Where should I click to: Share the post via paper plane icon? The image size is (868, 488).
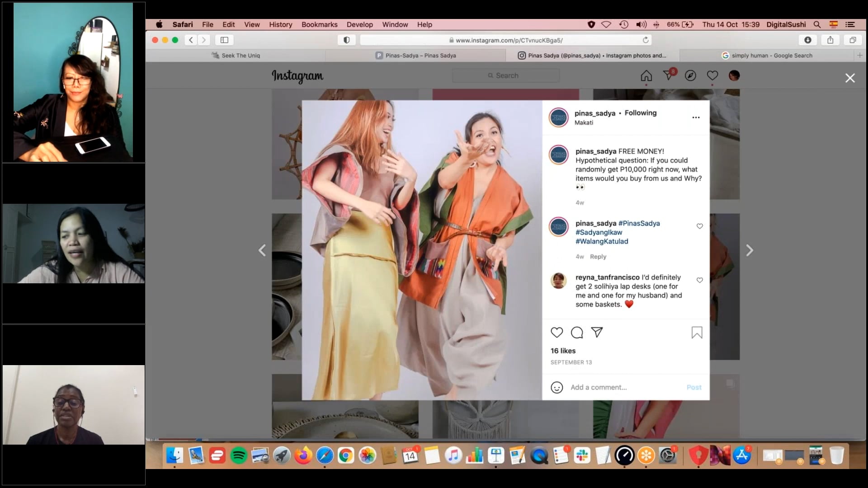597,333
